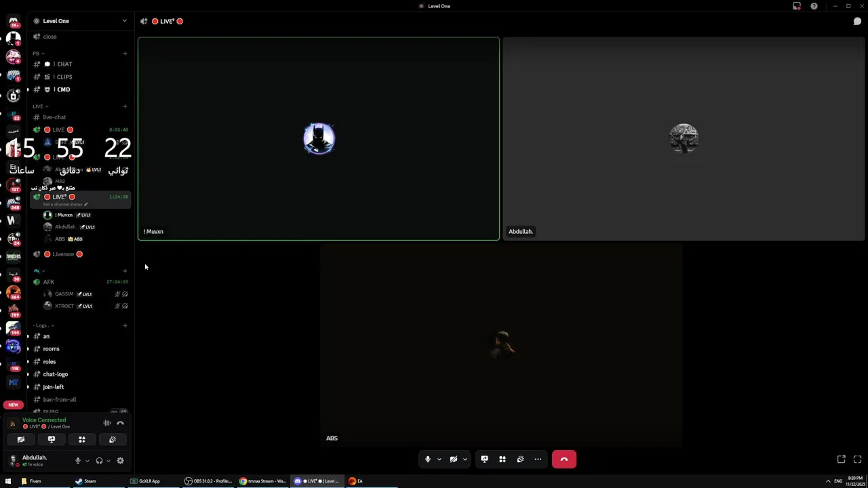The image size is (868, 488).
Task: Disconnect using the voice panel phone icon
Action: click(120, 423)
